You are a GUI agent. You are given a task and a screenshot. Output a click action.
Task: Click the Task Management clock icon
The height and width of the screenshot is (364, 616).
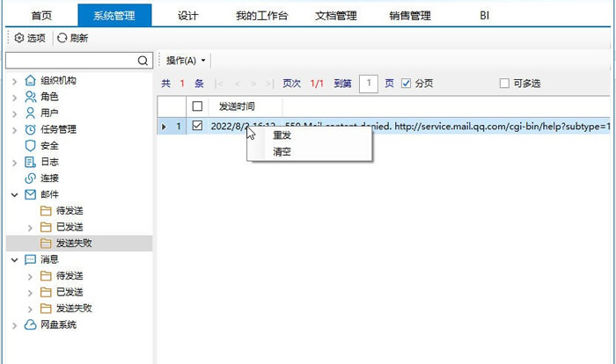click(31, 129)
